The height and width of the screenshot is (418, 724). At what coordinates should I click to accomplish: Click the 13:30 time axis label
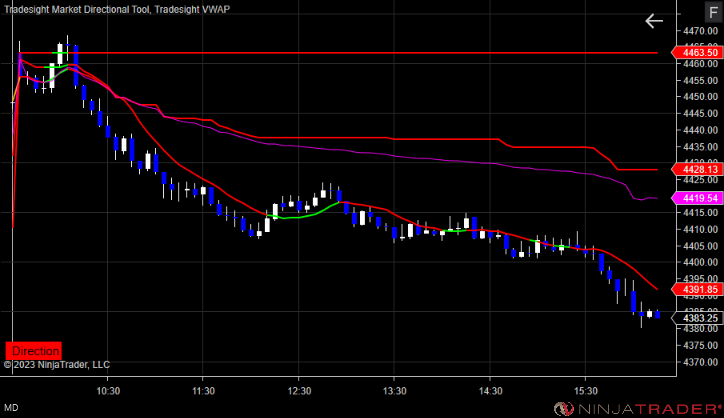(x=395, y=391)
